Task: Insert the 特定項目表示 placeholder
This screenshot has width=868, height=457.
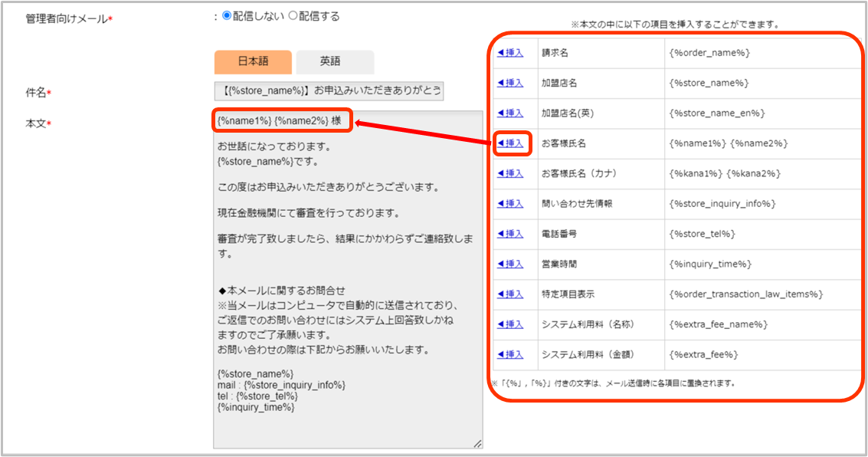Action: (510, 294)
